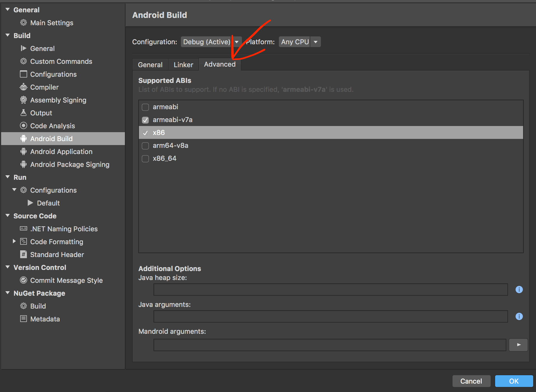
Task: Click the info icon beside Java heap size
Action: [x=519, y=290]
